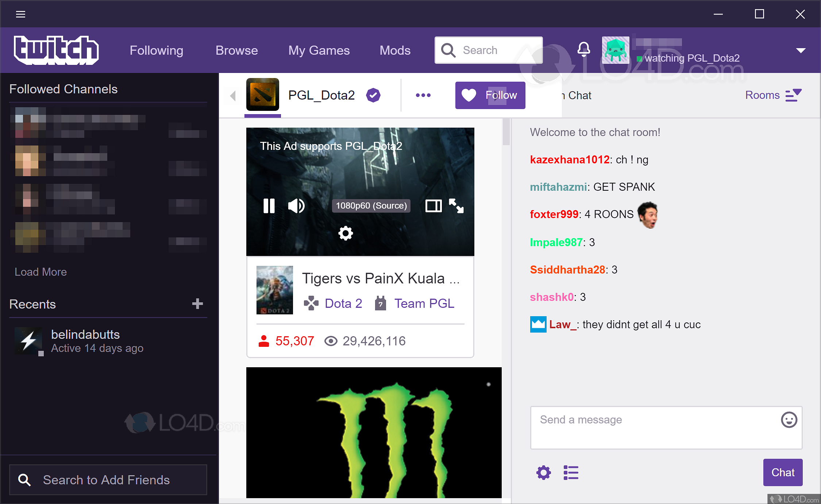
Task: Focus the Send a message box
Action: click(x=666, y=428)
